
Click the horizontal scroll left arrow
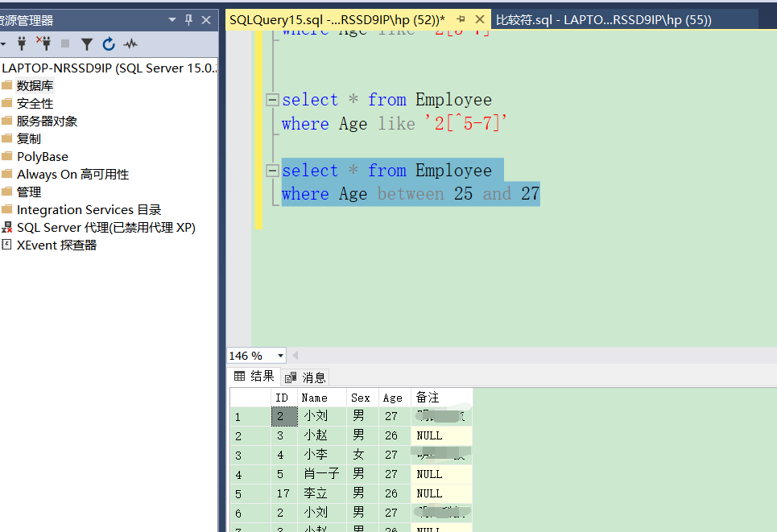296,356
